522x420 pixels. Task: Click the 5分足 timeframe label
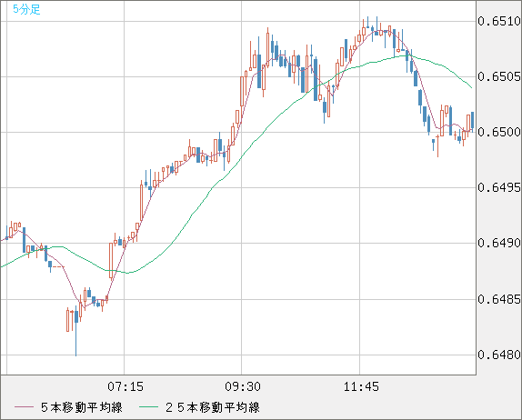tap(26, 9)
